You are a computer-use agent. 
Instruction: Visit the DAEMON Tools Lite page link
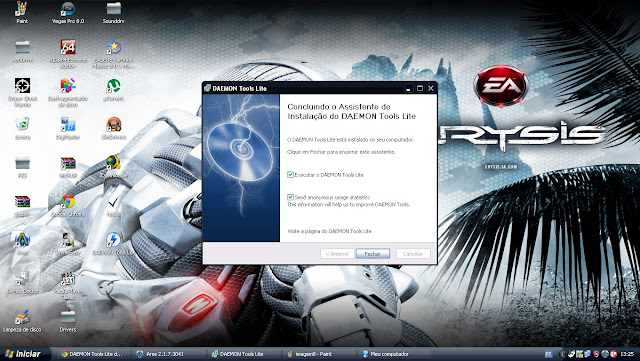point(329,231)
